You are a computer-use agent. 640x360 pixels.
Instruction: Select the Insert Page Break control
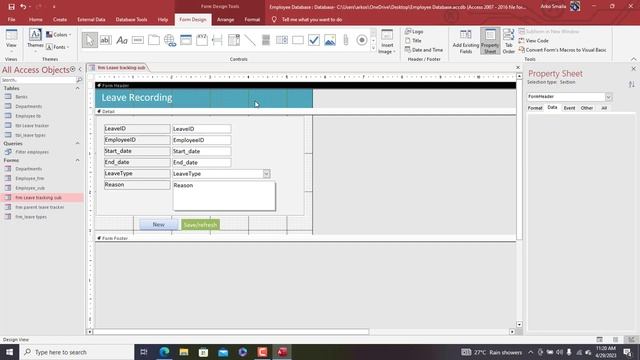(x=218, y=40)
